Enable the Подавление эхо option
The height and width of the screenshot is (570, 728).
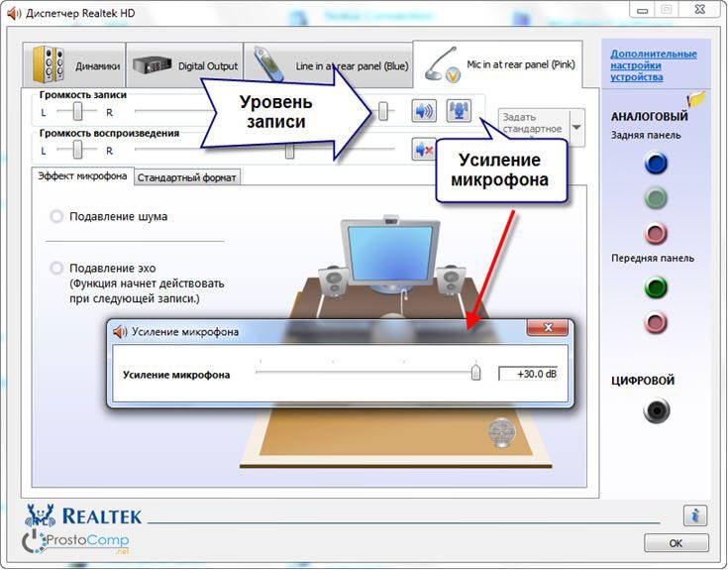(56, 269)
